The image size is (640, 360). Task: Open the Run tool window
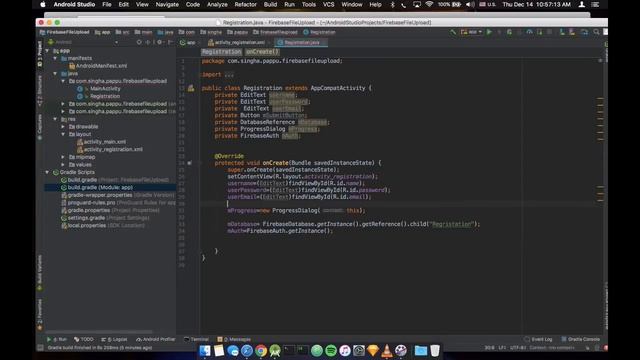coord(57,339)
